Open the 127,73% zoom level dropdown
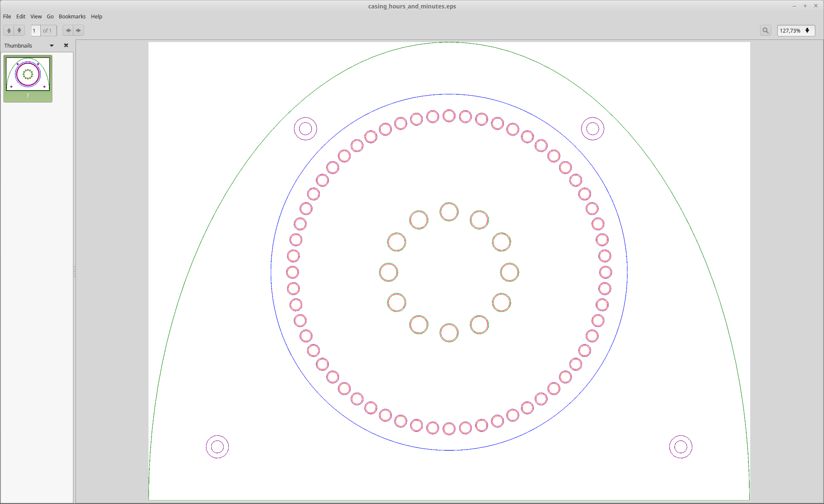 807,30
